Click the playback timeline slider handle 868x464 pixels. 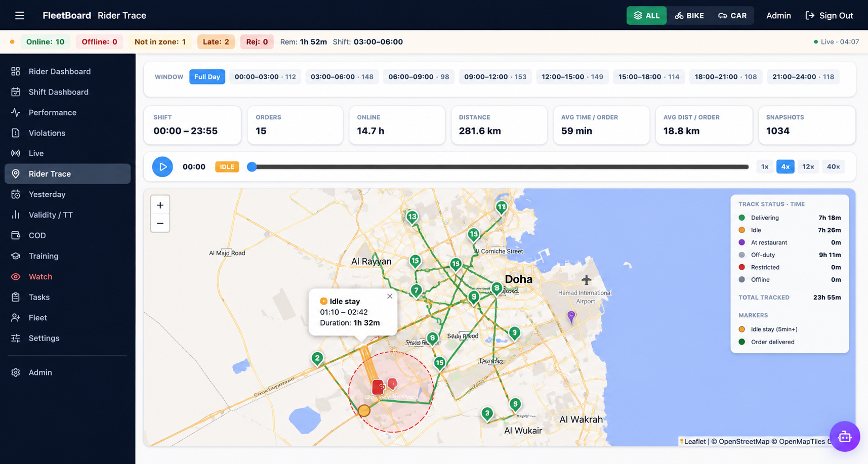[252, 166]
